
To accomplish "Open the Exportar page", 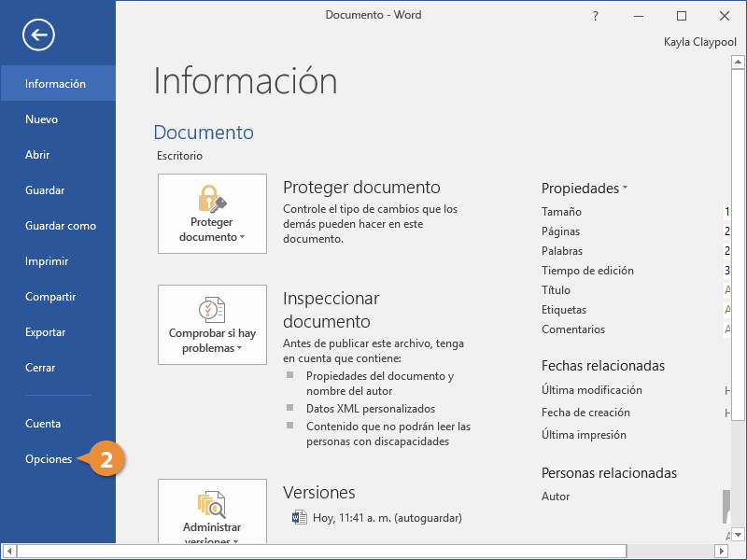I will (x=46, y=332).
